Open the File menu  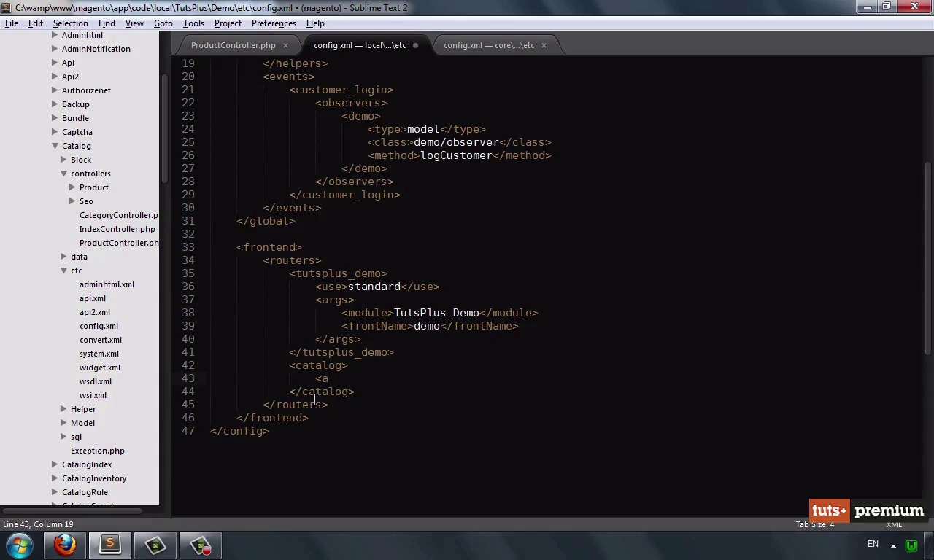12,23
